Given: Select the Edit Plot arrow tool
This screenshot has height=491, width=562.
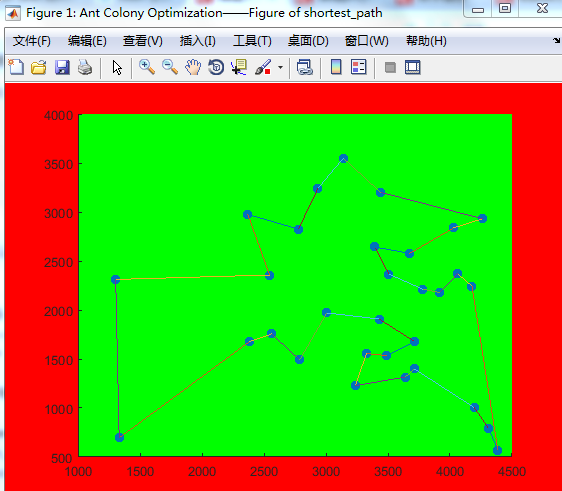Looking at the screenshot, I should click(x=117, y=67).
